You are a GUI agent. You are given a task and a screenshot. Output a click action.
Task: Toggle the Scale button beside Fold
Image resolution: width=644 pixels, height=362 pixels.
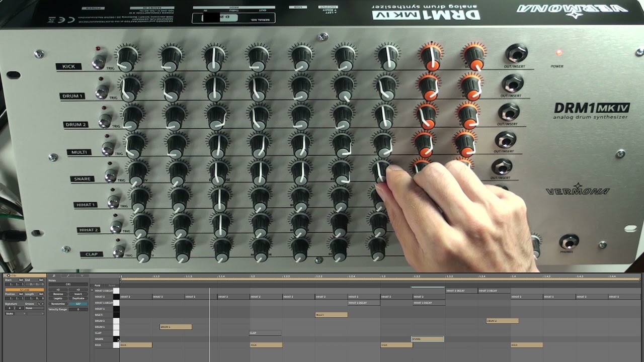coord(112,286)
